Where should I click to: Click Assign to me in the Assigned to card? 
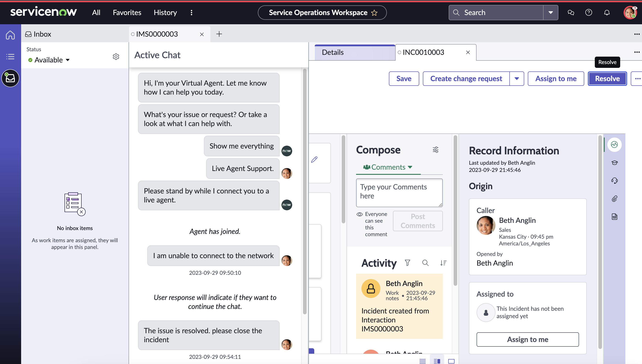527,339
